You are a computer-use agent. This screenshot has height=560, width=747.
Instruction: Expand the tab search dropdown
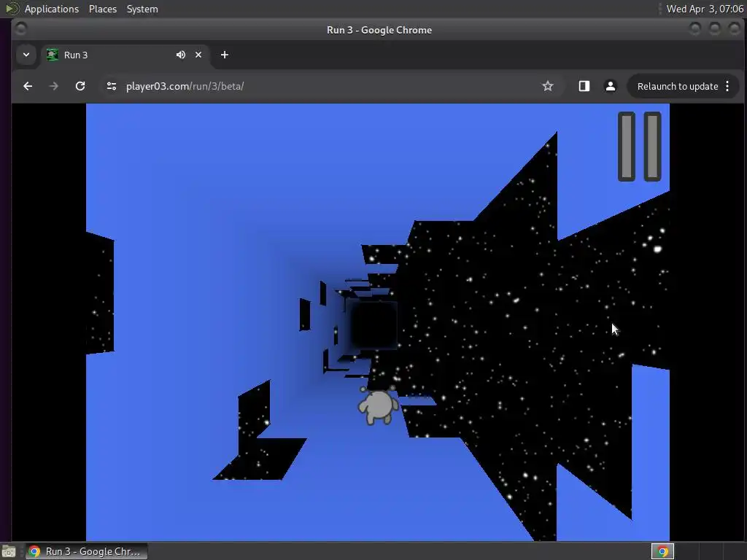point(26,55)
